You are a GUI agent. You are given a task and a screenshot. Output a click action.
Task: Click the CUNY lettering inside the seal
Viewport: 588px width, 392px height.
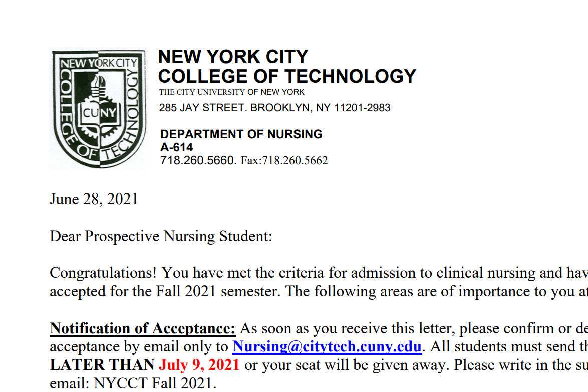click(99, 113)
